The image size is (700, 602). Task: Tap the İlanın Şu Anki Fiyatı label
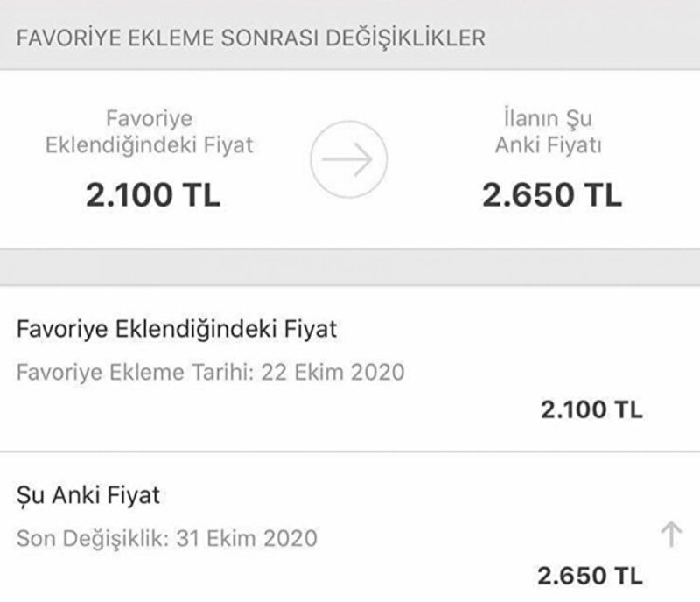tap(553, 131)
